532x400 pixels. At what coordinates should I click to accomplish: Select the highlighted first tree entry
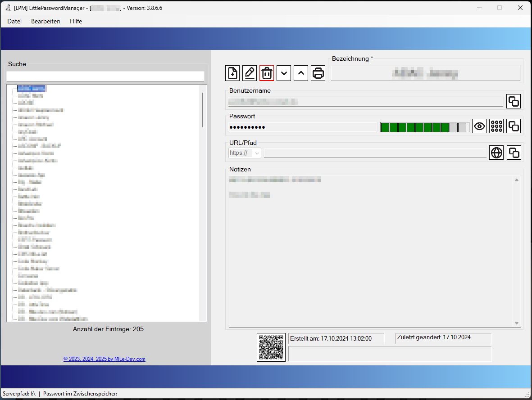(x=32, y=89)
